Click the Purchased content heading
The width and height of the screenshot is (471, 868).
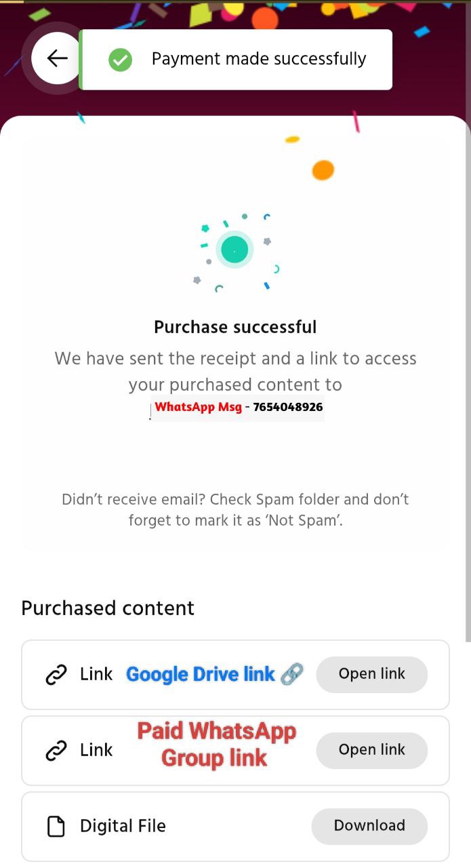[108, 608]
